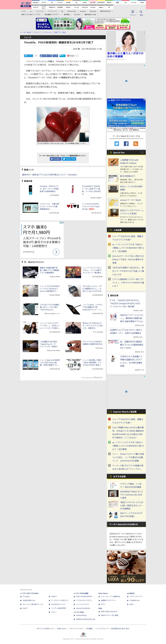Click the Casio watch recommended thumbnail
The image size is (166, 644).
coord(73,291)
